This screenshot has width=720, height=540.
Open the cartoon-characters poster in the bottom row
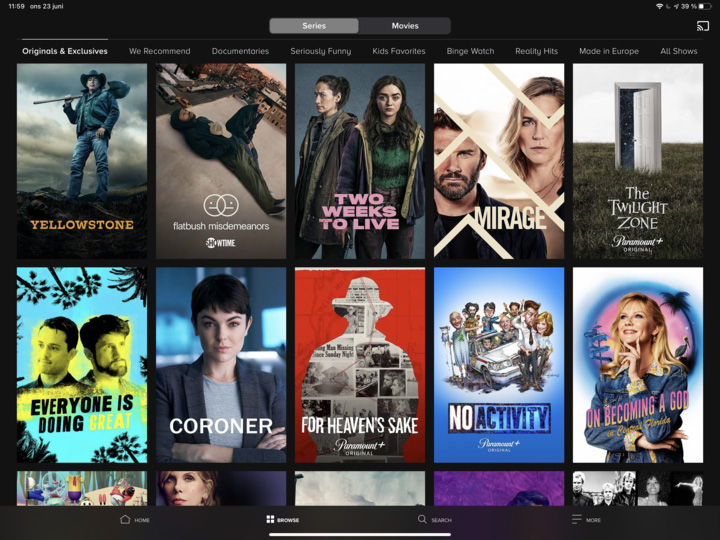click(82, 488)
